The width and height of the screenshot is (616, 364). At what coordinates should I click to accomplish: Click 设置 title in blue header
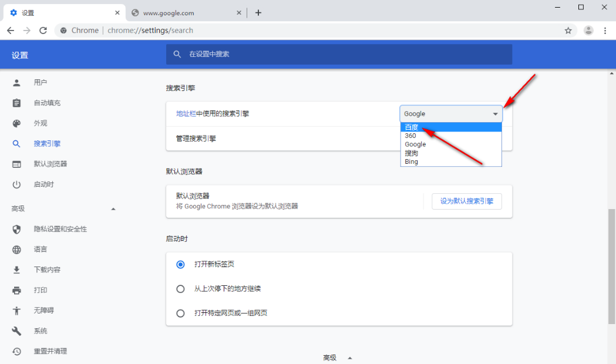(x=20, y=55)
